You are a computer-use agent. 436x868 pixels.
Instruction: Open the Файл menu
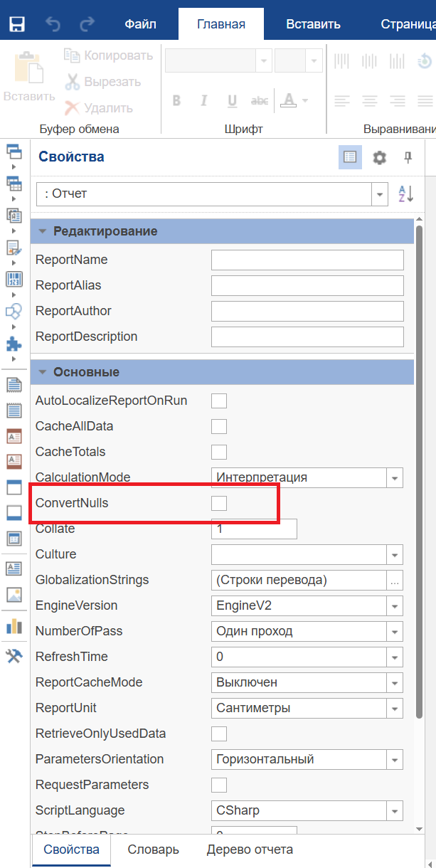pyautogui.click(x=140, y=24)
